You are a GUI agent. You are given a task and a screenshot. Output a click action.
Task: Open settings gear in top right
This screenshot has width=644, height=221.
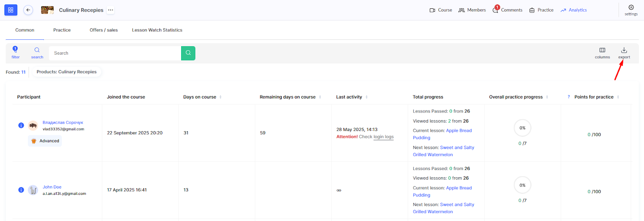click(631, 10)
